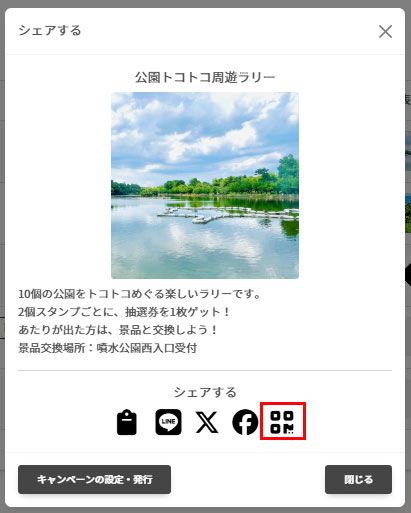Click the black arrow at the right edge

[408, 275]
